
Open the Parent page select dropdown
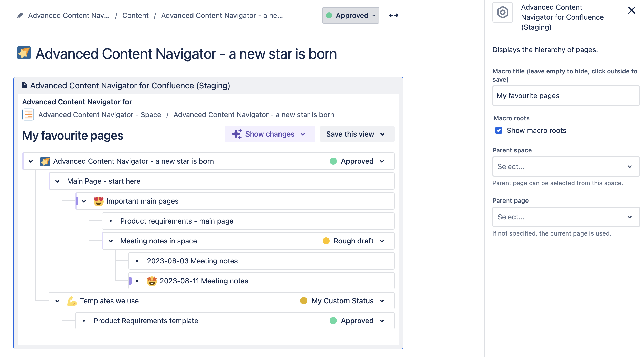point(566,217)
